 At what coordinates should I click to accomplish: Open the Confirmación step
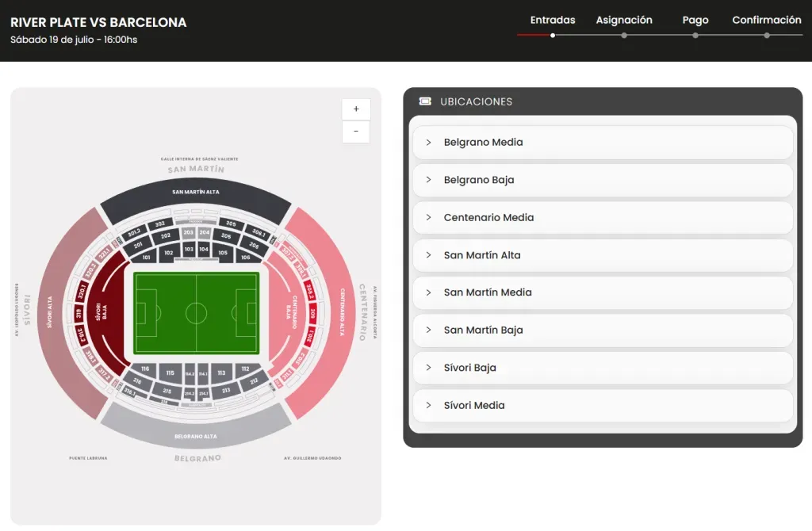pyautogui.click(x=767, y=20)
